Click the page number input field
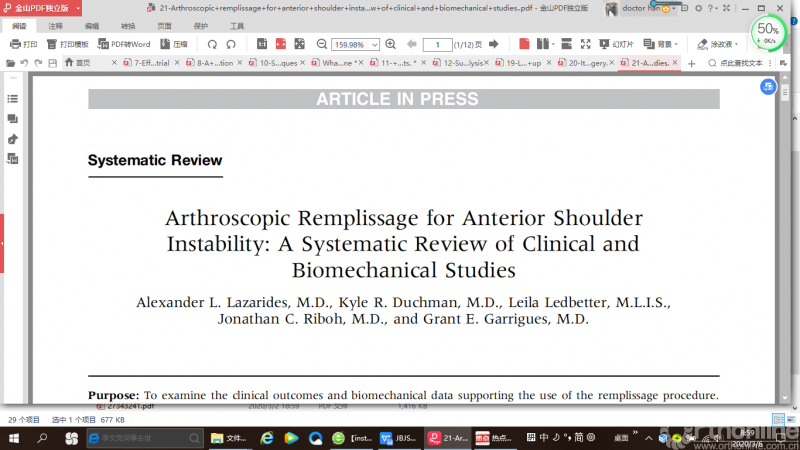The image size is (800, 450). click(x=437, y=45)
